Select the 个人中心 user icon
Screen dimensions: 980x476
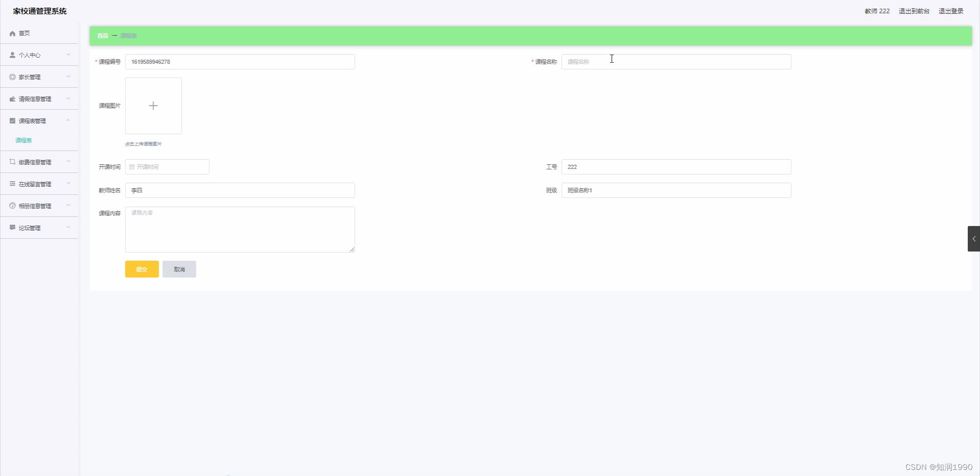(12, 55)
